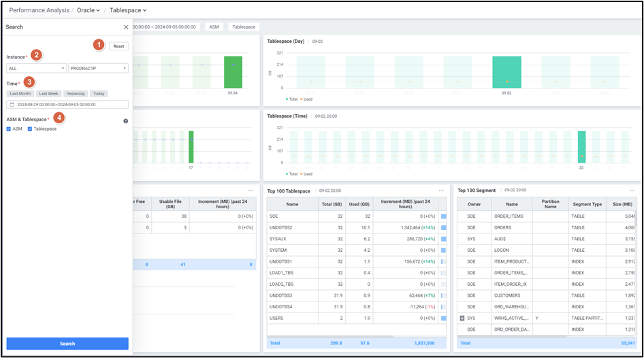The image size is (644, 358).
Task: Click the Used legend dot in Tablespace (Time)
Action: [x=302, y=174]
